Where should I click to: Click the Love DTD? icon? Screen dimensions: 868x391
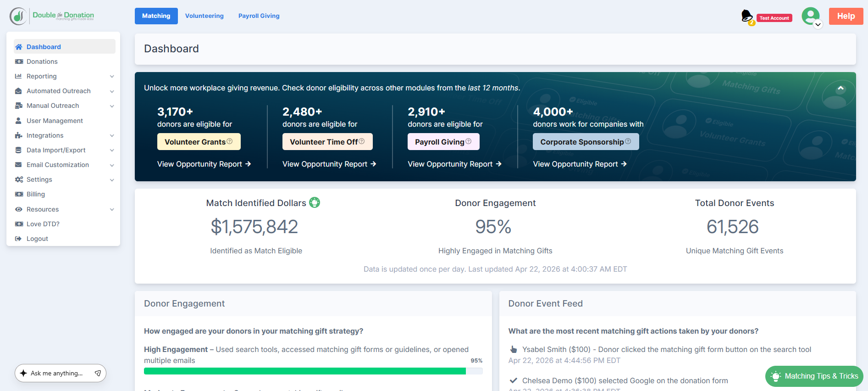pyautogui.click(x=19, y=224)
